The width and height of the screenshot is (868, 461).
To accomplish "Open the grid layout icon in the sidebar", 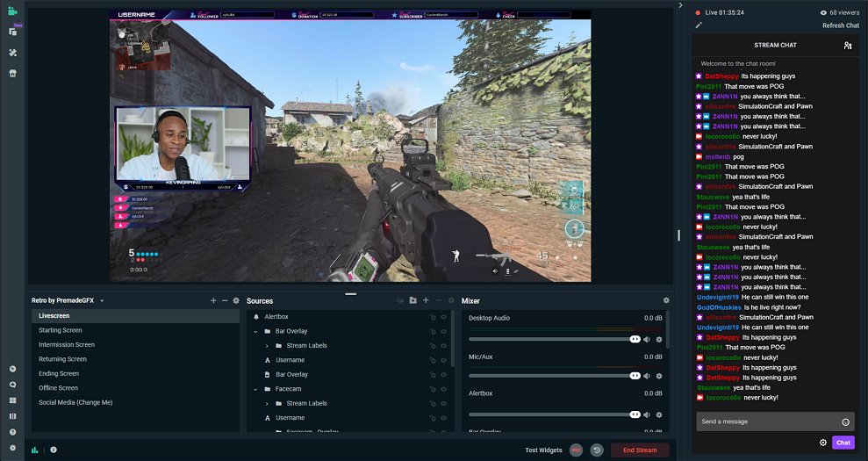I will pos(13,400).
